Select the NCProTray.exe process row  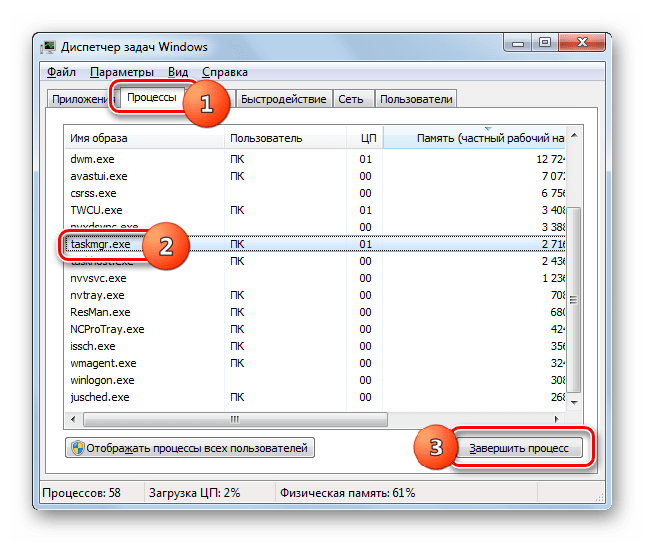pos(315,330)
